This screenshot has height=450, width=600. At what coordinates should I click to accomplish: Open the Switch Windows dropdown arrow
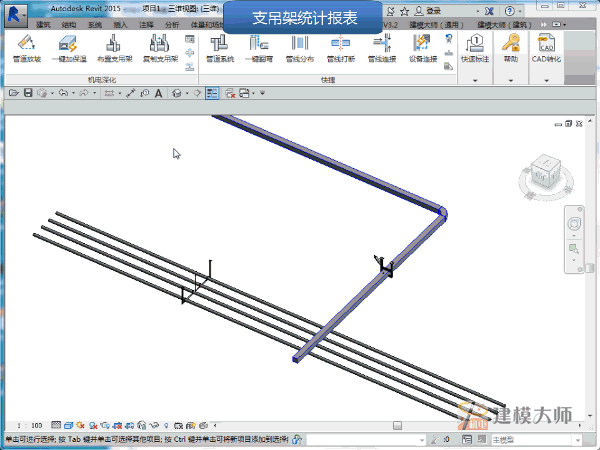[253, 93]
